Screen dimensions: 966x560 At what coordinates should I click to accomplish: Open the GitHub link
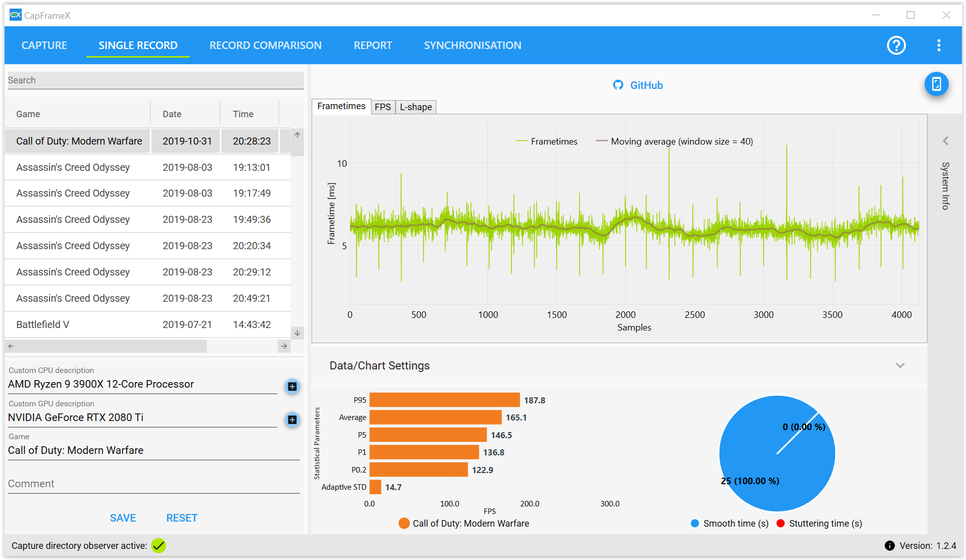click(646, 85)
